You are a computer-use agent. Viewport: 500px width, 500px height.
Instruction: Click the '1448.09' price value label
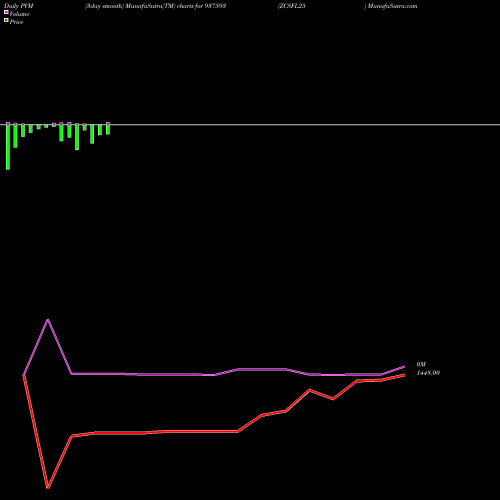point(428,373)
